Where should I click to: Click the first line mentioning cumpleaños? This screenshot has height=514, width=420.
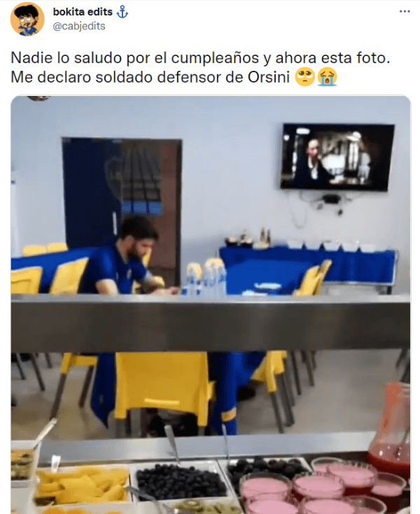click(x=200, y=57)
